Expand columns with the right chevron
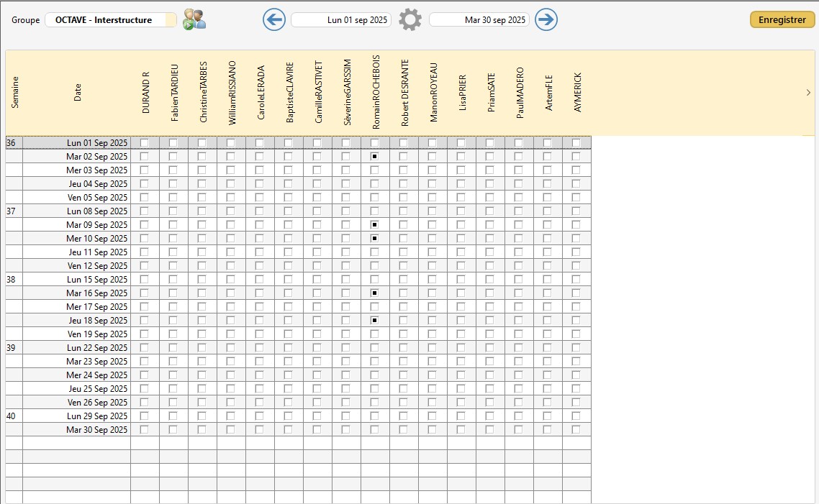 (x=808, y=93)
